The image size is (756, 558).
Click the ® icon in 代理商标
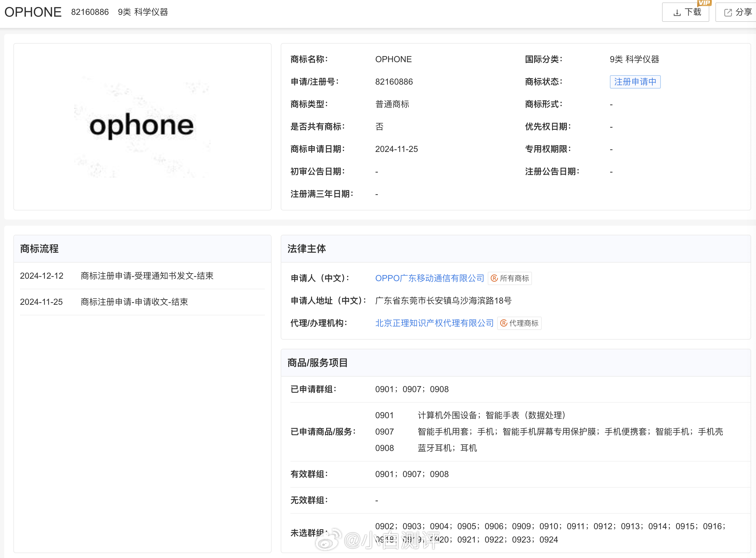coord(503,323)
